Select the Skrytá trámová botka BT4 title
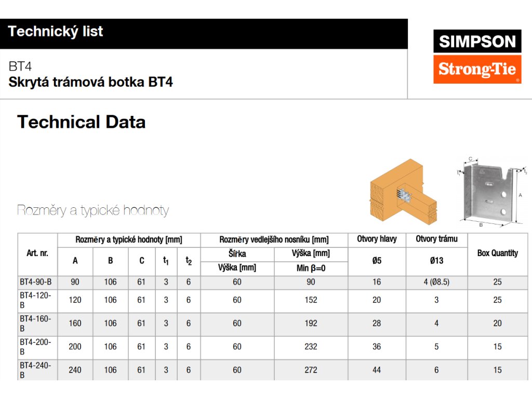 coord(90,82)
